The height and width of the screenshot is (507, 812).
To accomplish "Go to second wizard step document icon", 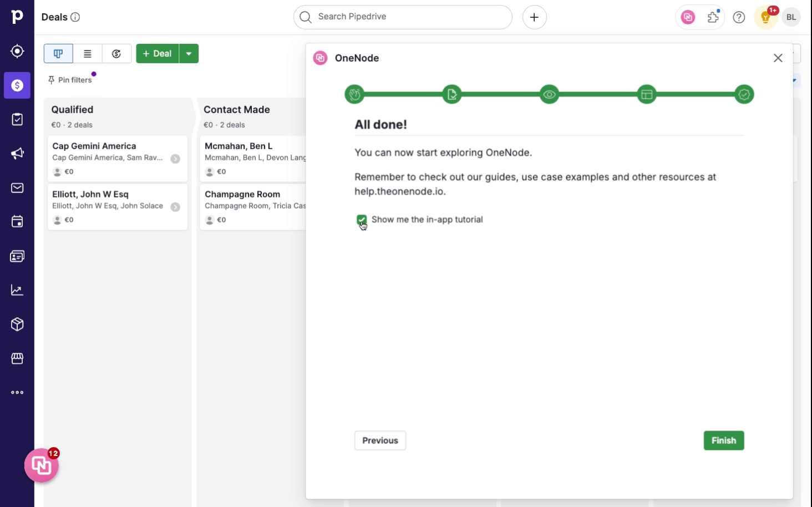I will 452,94.
